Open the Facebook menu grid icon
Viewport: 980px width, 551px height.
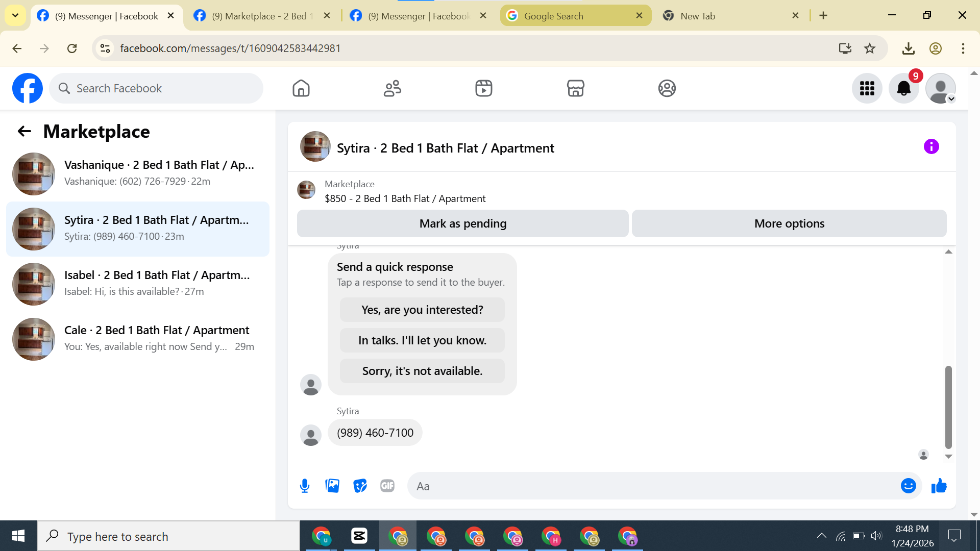pos(867,88)
